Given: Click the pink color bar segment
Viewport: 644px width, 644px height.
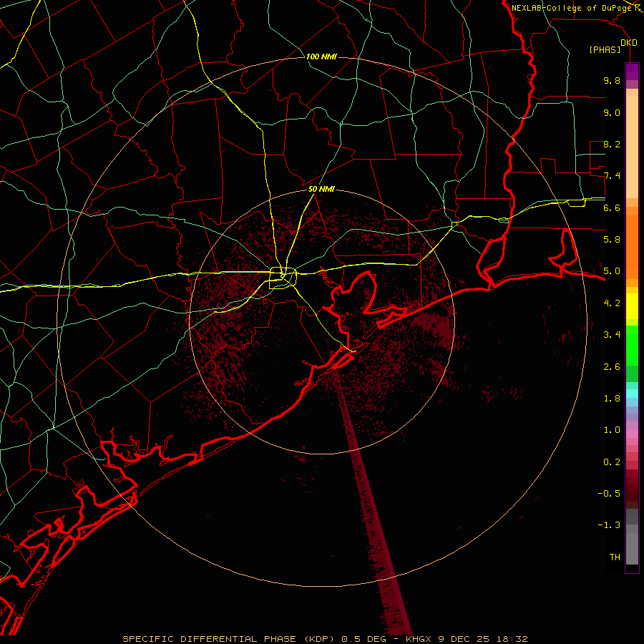Looking at the screenshot, I should coord(632,434).
